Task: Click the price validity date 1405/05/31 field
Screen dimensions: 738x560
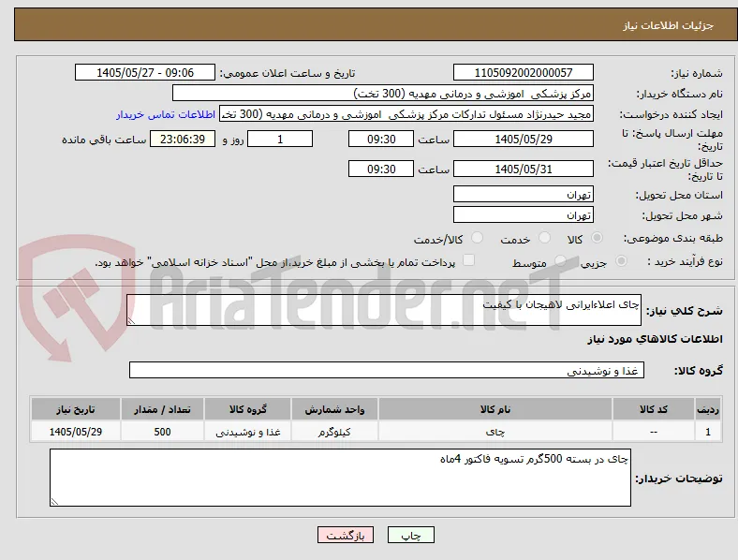Action: click(524, 169)
